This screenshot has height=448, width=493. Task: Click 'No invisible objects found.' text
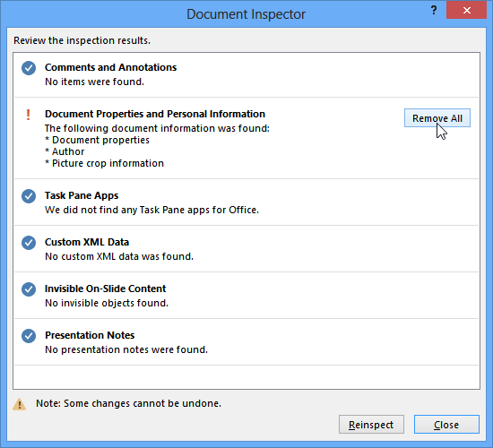107,303
